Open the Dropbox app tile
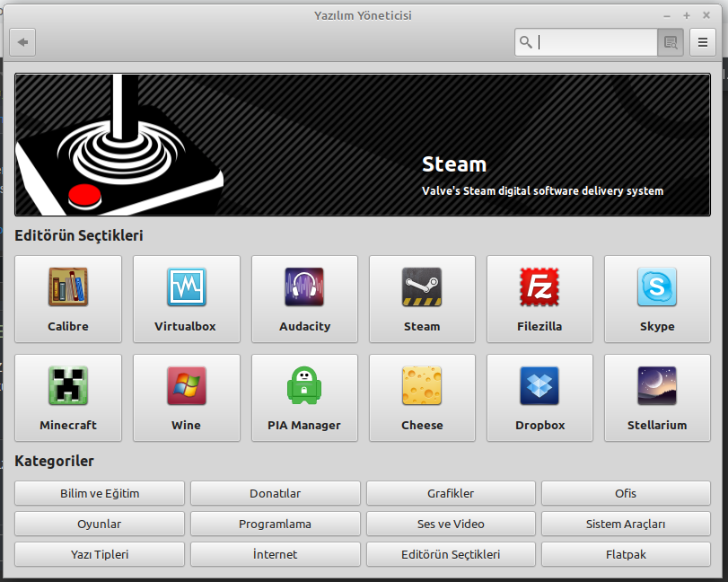 [x=539, y=398]
